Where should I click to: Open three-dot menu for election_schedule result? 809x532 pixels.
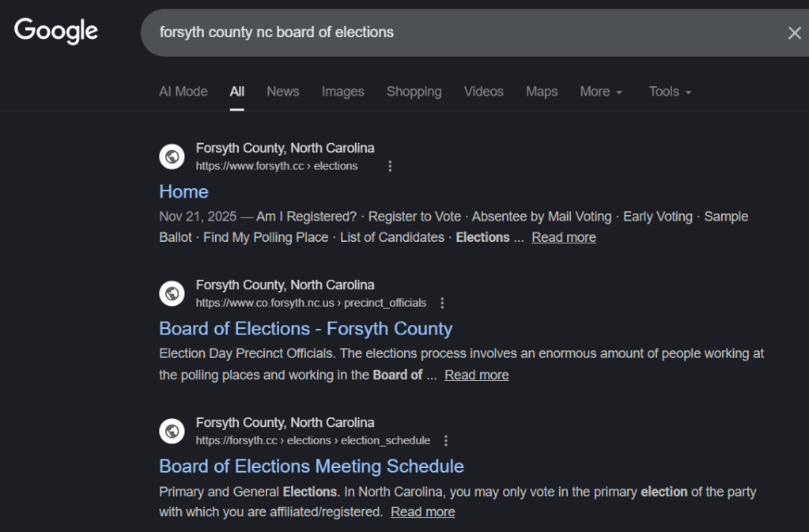(446, 440)
